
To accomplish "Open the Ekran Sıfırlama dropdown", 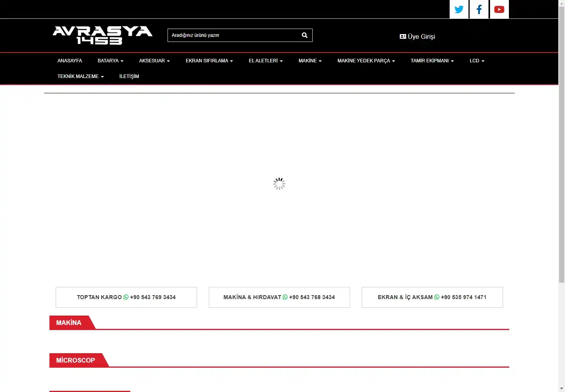I will pyautogui.click(x=209, y=61).
